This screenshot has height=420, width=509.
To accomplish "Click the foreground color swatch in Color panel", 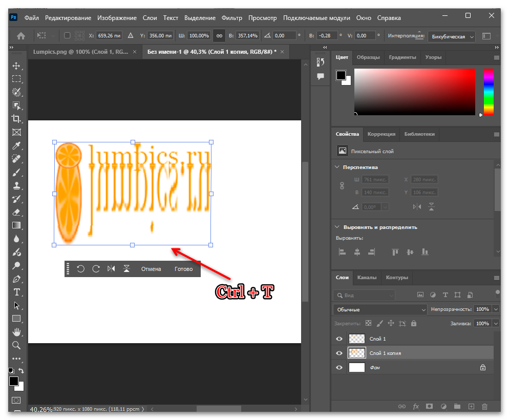I will (341, 75).
